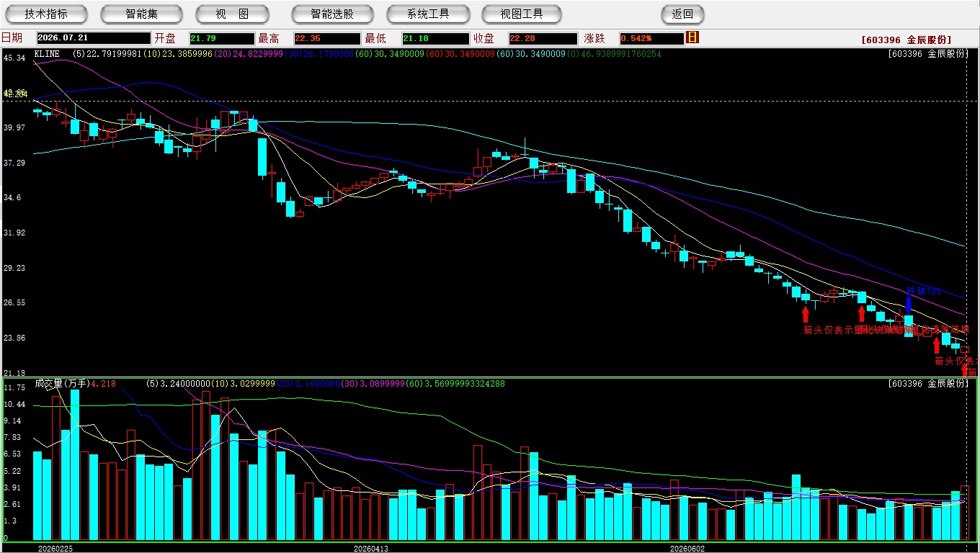Click the 日 period icon

[692, 37]
